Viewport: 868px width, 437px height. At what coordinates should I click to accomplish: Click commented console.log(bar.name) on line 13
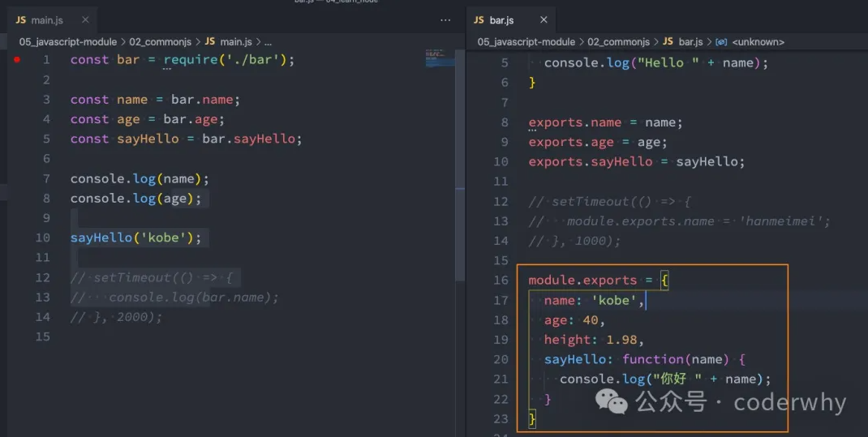pos(174,298)
